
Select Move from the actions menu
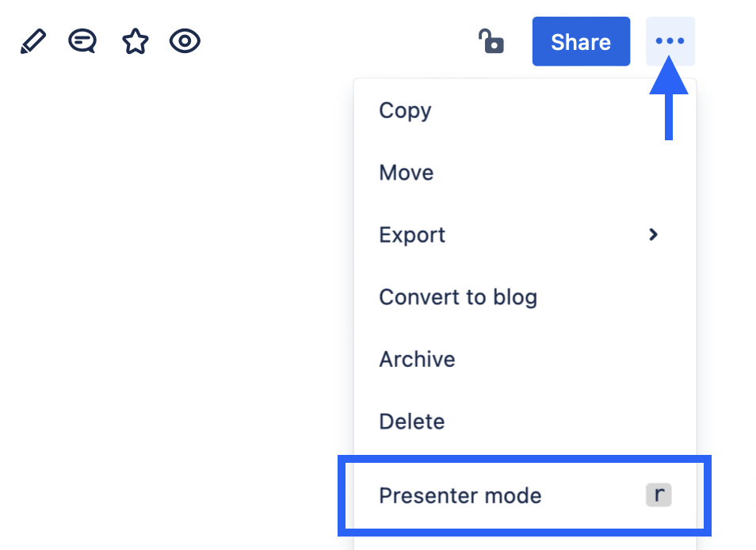(x=406, y=172)
